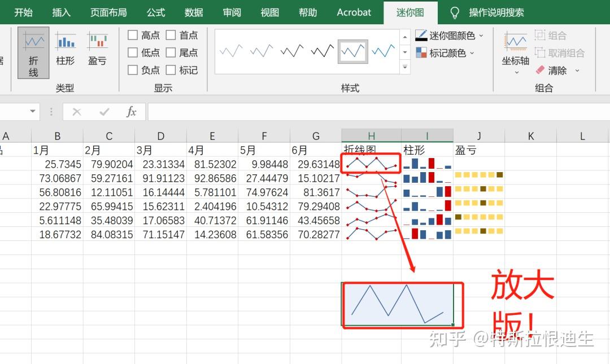Select the first sparkline style thumbnail
This screenshot has width=610, height=364.
(231, 51)
